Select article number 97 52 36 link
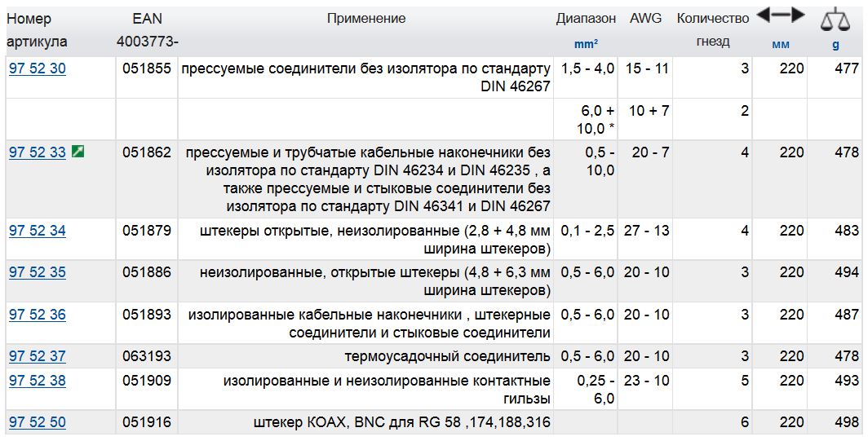Image resolution: width=868 pixels, height=441 pixels. pyautogui.click(x=38, y=315)
